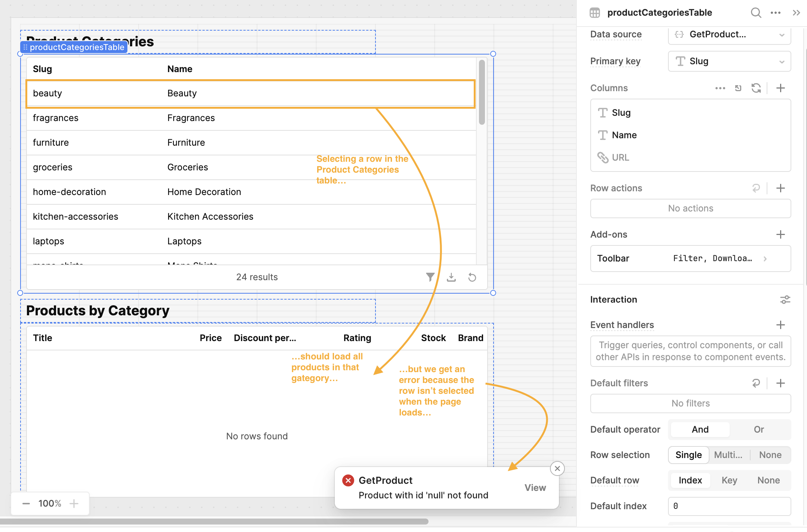807x532 pixels.
Task: Regenerate columns with the refresh icon
Action: tap(756, 88)
